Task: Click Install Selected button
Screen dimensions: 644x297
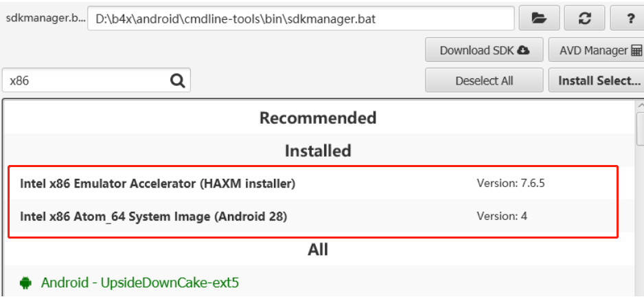Action: tap(597, 80)
